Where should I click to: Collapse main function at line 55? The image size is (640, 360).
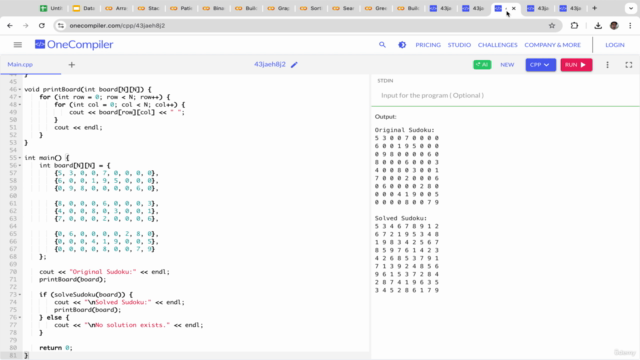point(20,158)
